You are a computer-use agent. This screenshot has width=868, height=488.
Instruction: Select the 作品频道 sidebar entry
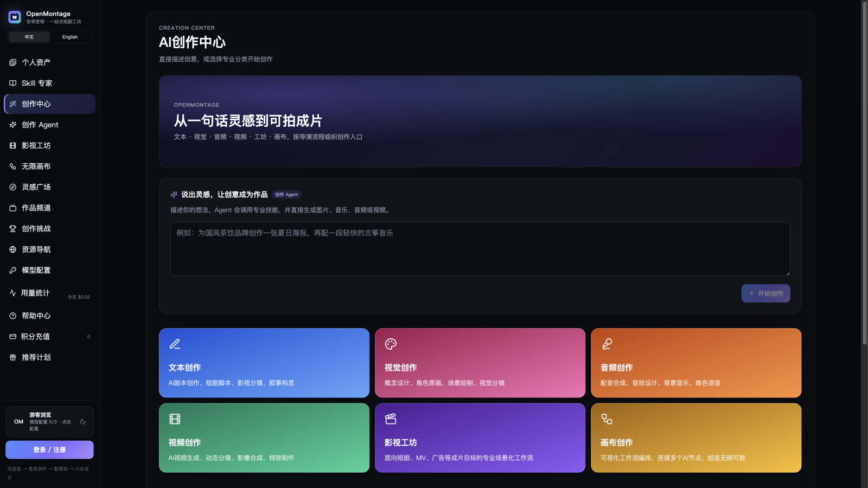pos(49,208)
